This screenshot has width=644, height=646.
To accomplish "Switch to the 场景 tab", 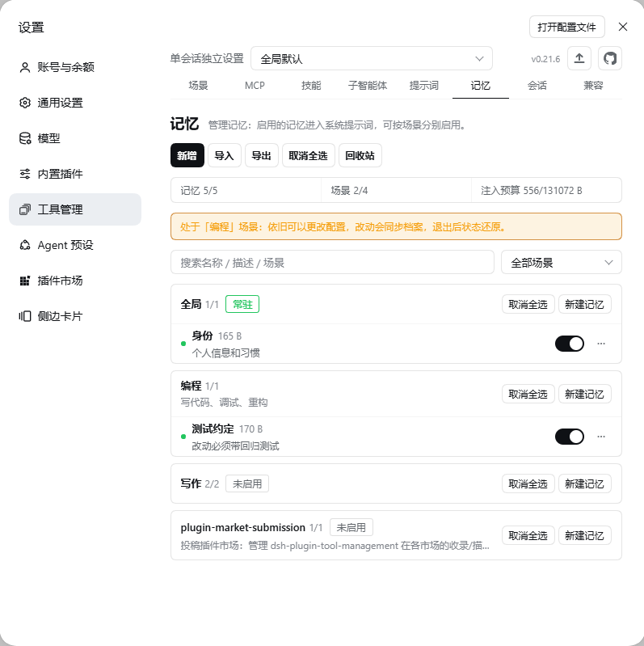I will (199, 86).
